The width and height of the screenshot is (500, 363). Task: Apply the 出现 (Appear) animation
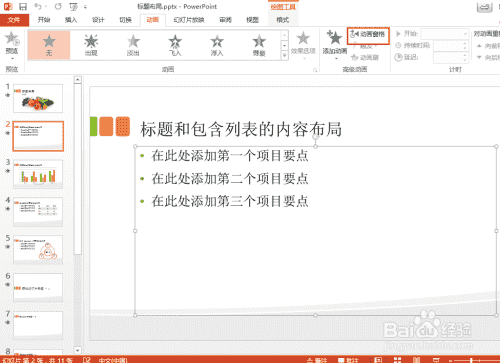tap(91, 45)
